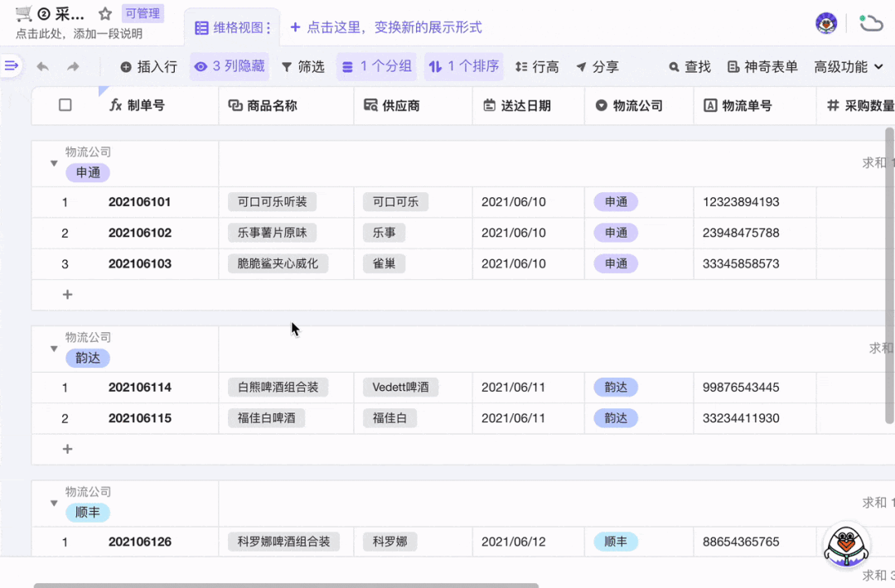Click the 科罗娜啤酒组合装 product tag
Image resolution: width=895 pixels, height=588 pixels.
283,542
